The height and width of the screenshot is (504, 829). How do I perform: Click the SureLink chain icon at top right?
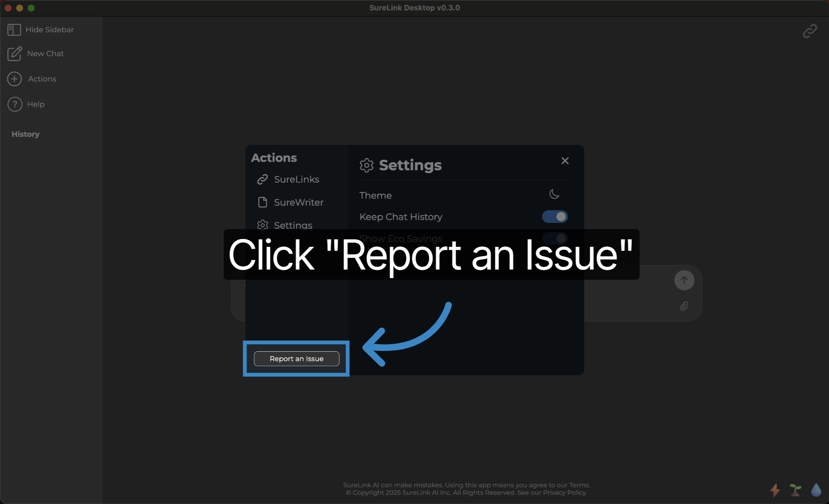(x=810, y=31)
